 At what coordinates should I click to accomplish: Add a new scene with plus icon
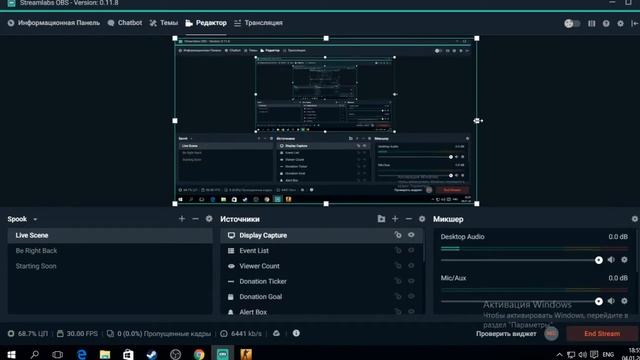(x=182, y=219)
